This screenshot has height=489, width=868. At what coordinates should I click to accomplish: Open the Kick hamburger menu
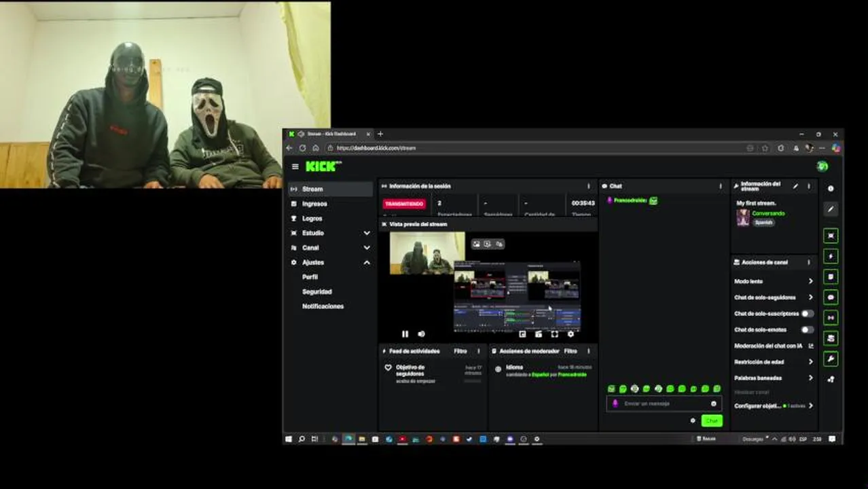[x=295, y=166]
